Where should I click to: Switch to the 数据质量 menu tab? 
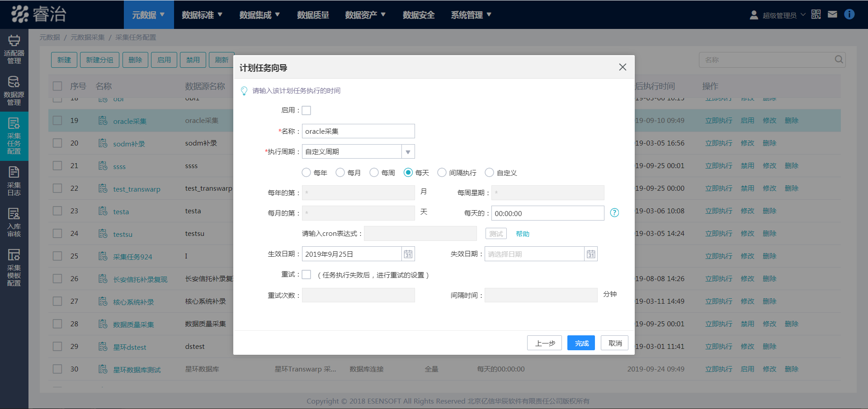coord(313,15)
